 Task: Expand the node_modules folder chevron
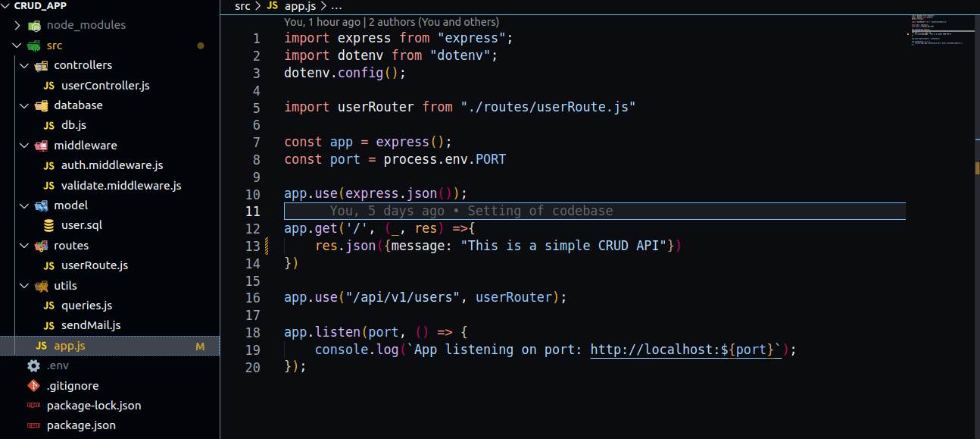(17, 25)
